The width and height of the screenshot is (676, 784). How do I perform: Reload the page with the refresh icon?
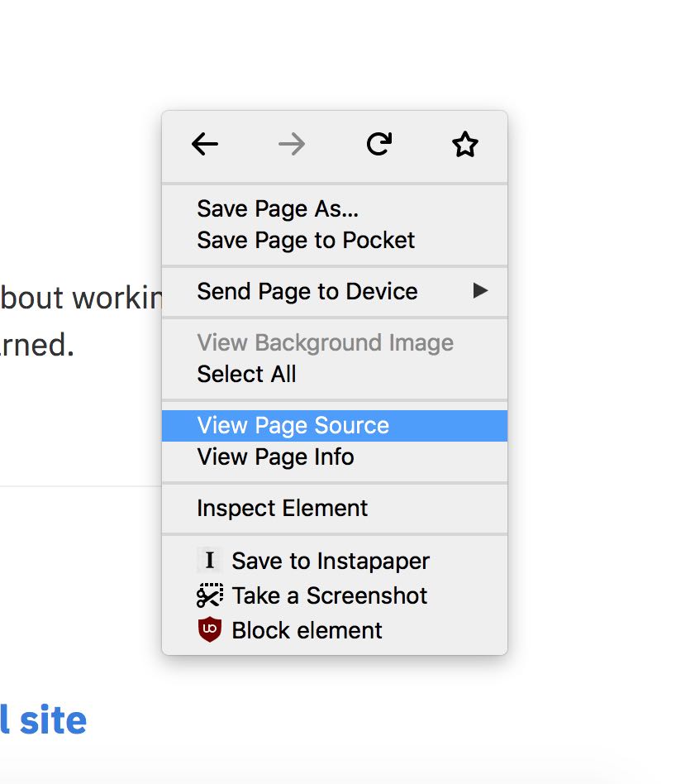click(379, 145)
